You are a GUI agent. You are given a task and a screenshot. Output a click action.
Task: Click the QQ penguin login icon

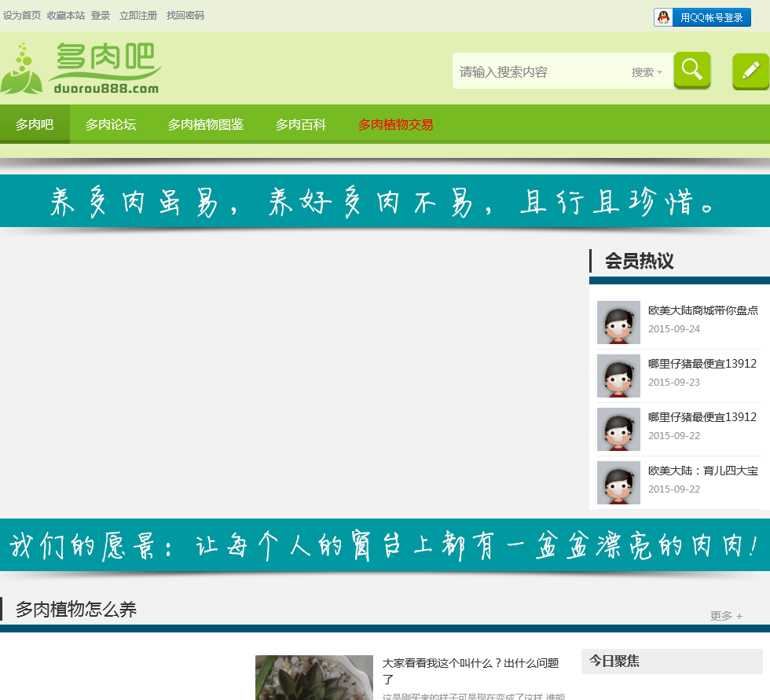click(x=663, y=17)
